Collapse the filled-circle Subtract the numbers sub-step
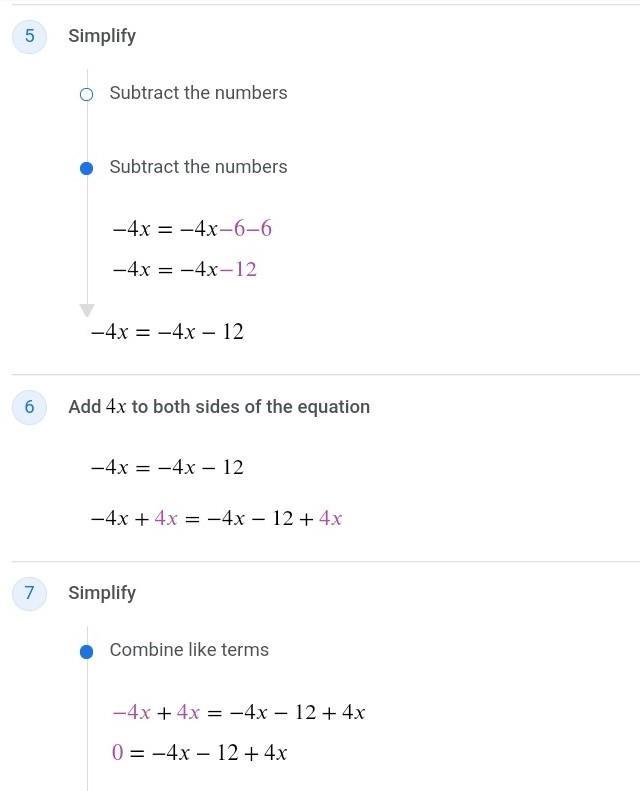The height and width of the screenshot is (791, 640). (x=86, y=168)
